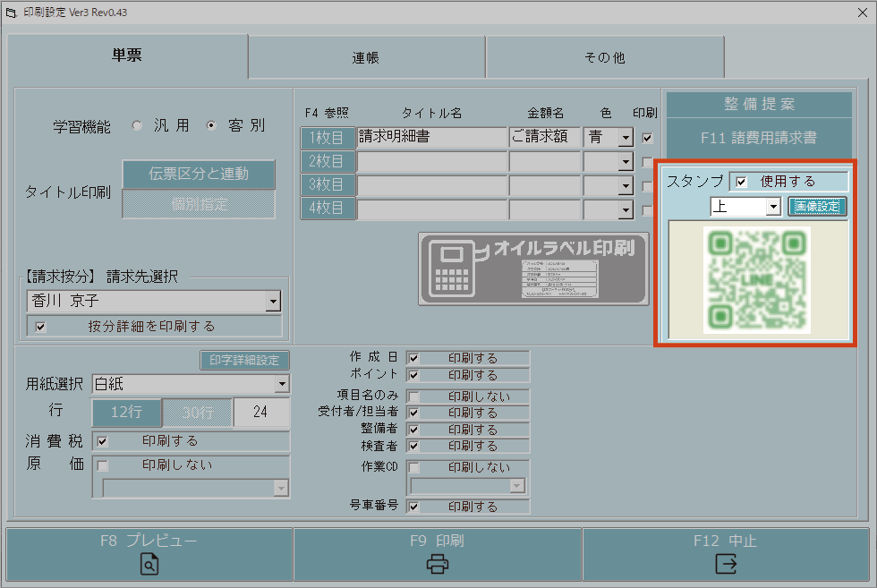Open 印字詳細設定 settings
The width and height of the screenshot is (877, 588).
(x=244, y=361)
